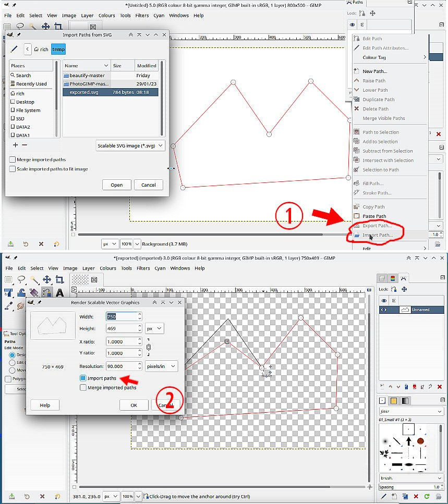Viewport: 448px width, 504px height.
Task: Click the lock path strokes icon in lower panel
Action: 394,289
